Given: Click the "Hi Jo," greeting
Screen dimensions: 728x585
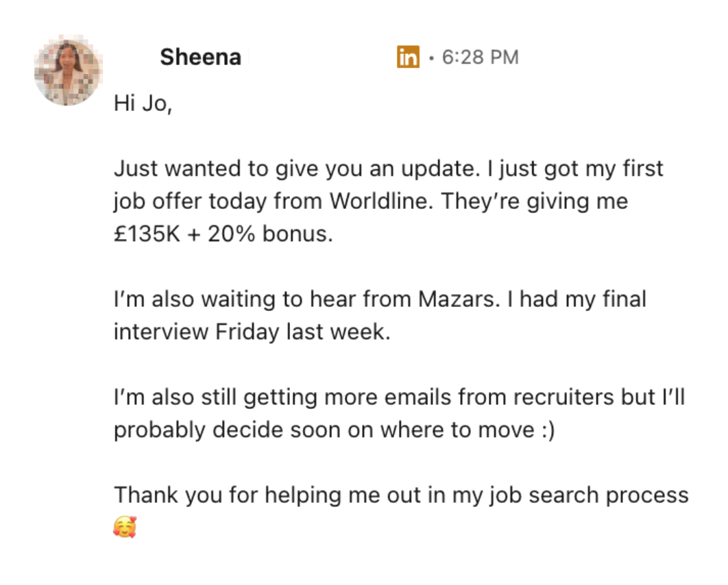Looking at the screenshot, I should (143, 103).
